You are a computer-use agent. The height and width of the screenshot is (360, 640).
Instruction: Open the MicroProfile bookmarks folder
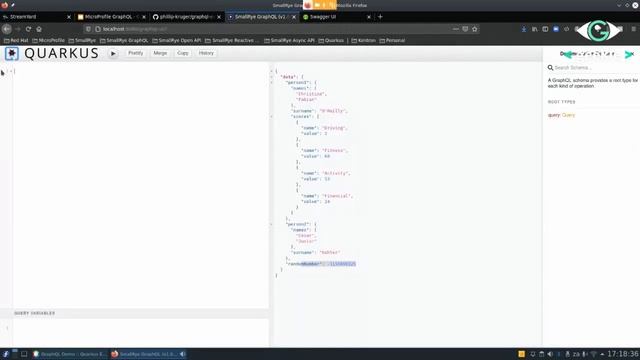pyautogui.click(x=48, y=40)
